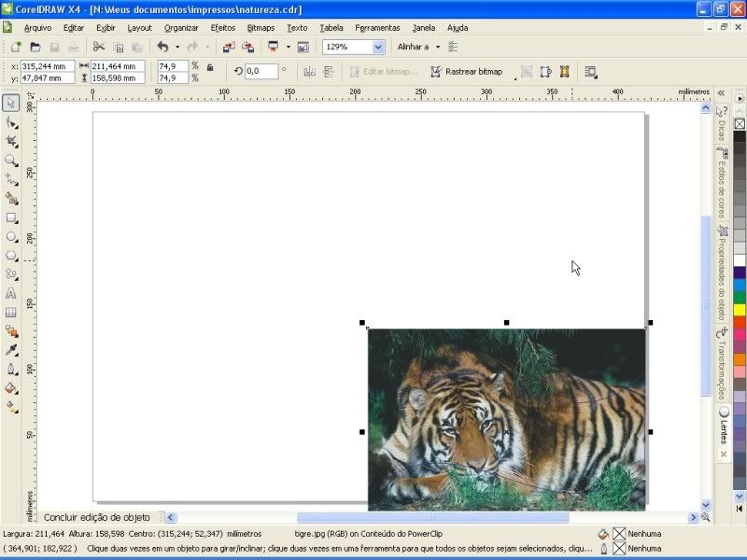Click the Rastrear bitmap button
The height and width of the screenshot is (560, 747).
(466, 72)
